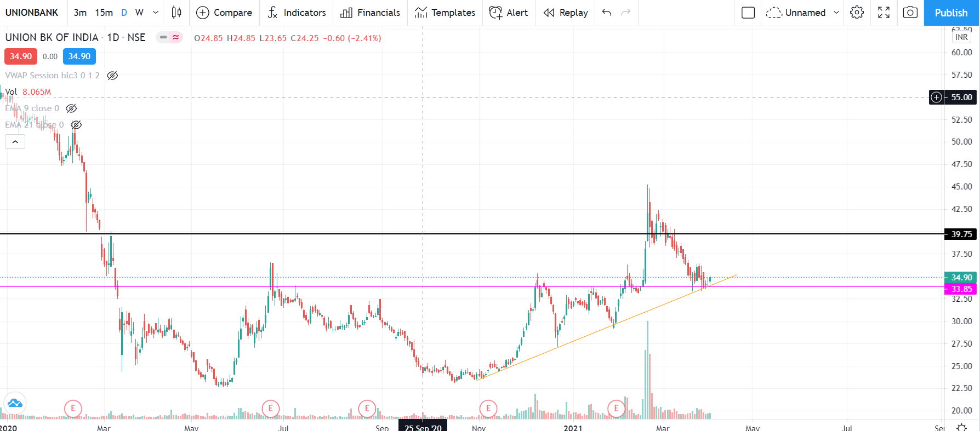Switch to weekly W timeframe
The image size is (980, 431).
[x=139, y=13]
